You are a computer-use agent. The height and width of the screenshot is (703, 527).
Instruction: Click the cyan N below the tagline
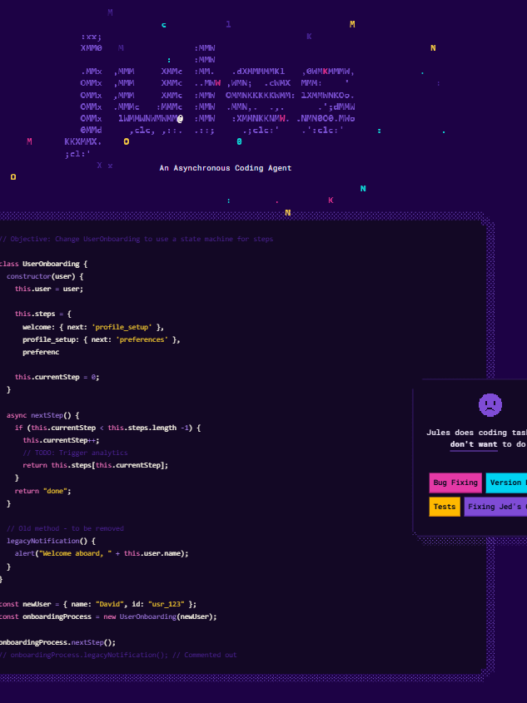click(x=363, y=189)
